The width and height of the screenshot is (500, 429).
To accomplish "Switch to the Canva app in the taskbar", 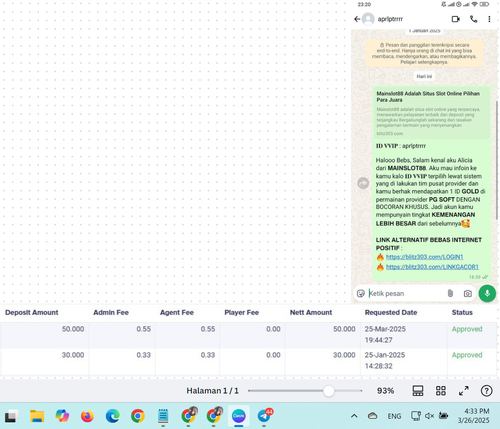I will 239,416.
